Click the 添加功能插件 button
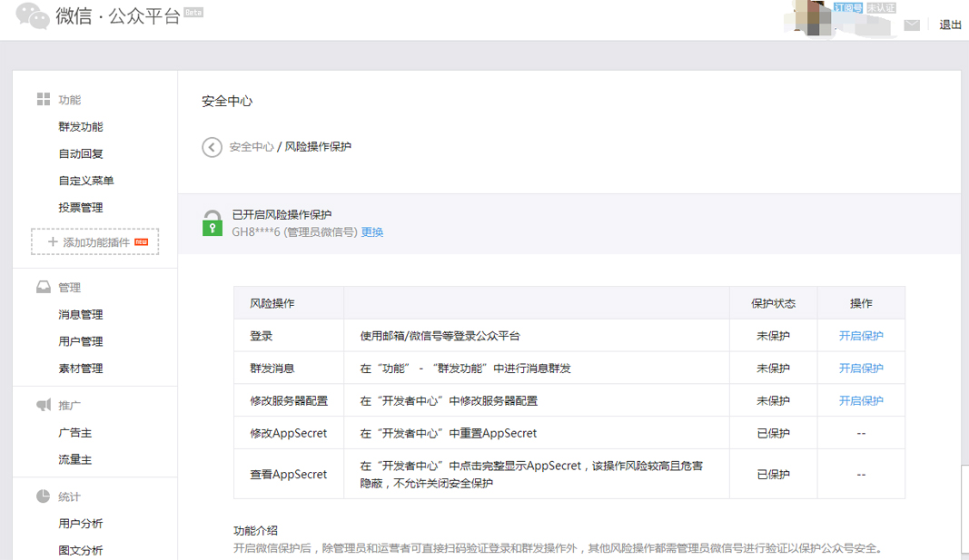 [x=95, y=242]
